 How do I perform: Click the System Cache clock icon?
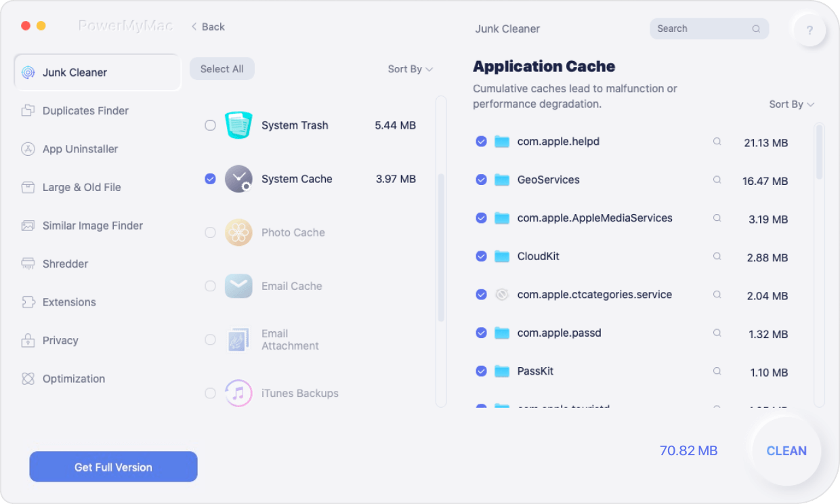tap(238, 179)
